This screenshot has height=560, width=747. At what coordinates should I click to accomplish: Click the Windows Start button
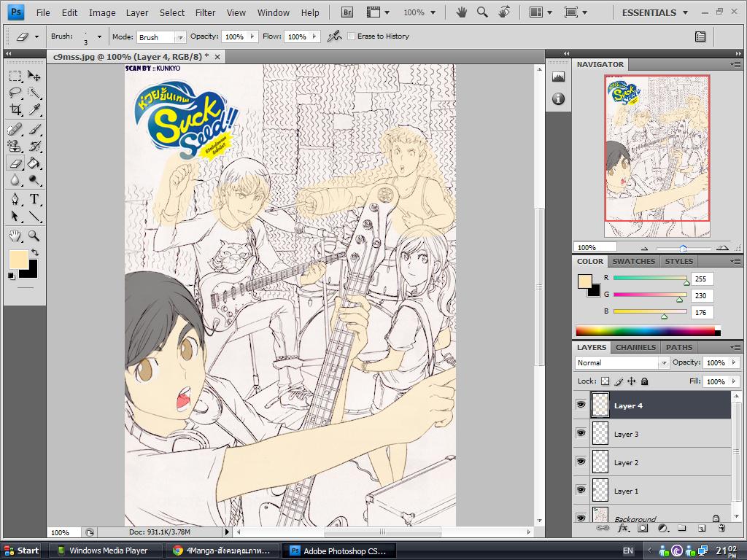(22, 551)
